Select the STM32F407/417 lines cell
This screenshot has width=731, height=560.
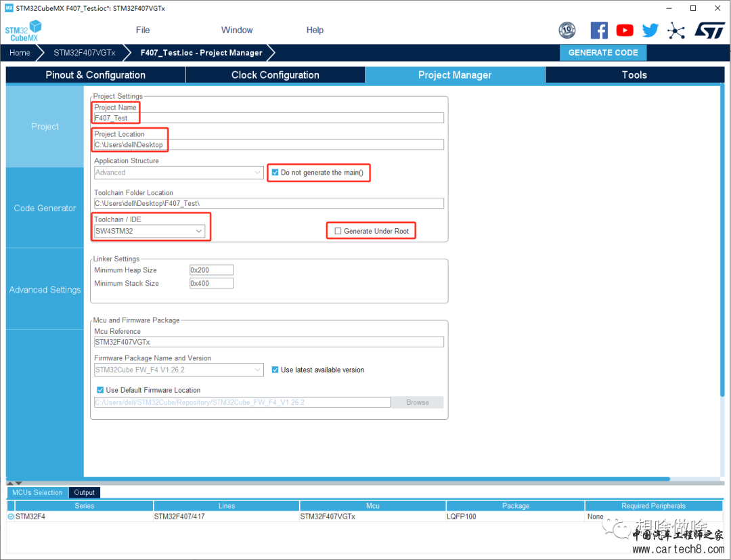[x=227, y=517]
